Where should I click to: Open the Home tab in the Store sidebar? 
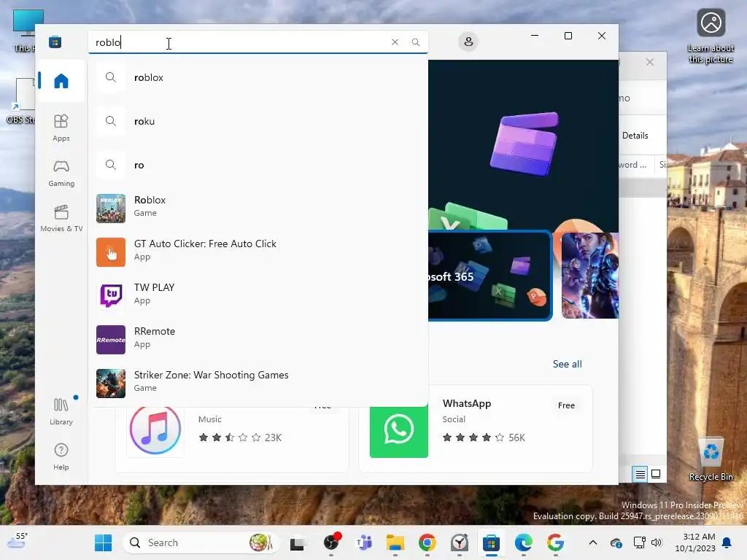[61, 81]
